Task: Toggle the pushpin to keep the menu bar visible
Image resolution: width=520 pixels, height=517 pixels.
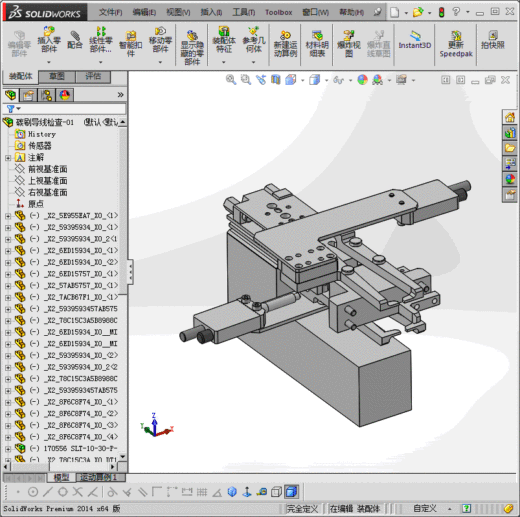Action: coord(377,12)
